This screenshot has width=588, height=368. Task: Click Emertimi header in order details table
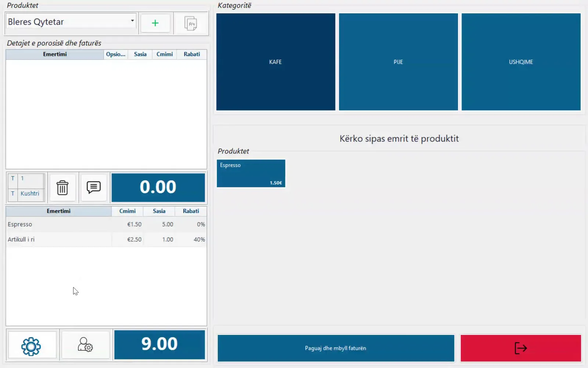(x=55, y=54)
